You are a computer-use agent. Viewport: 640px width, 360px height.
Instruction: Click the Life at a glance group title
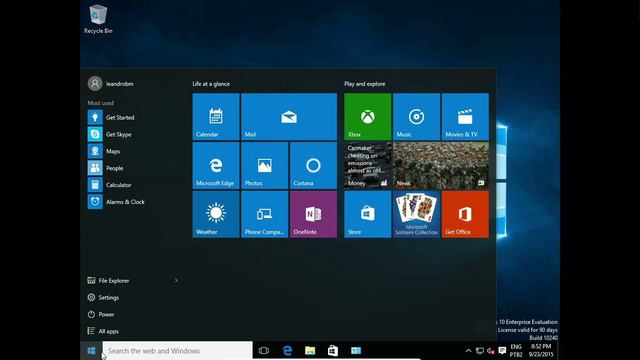(x=211, y=84)
